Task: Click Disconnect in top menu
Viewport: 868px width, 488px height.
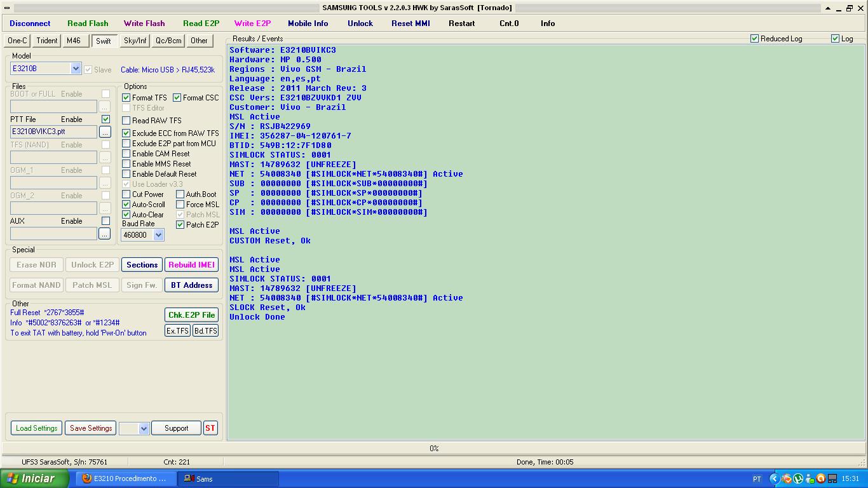Action: click(x=30, y=24)
